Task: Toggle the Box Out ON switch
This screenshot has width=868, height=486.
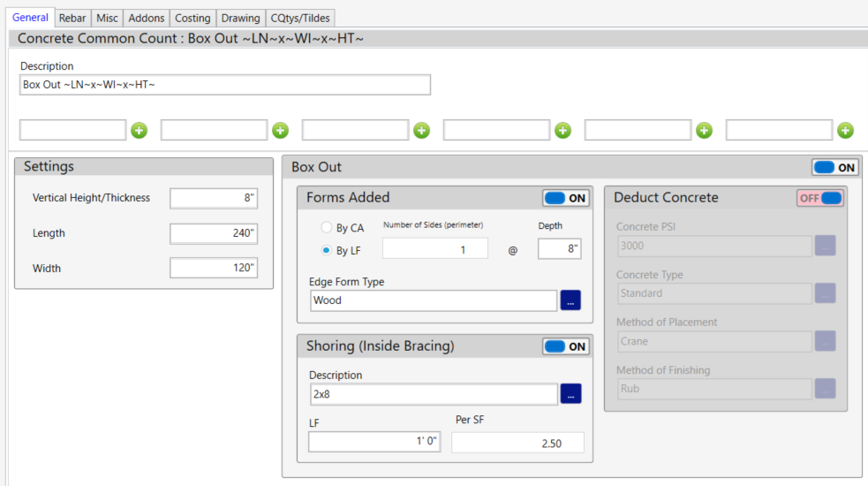Action: coord(835,168)
